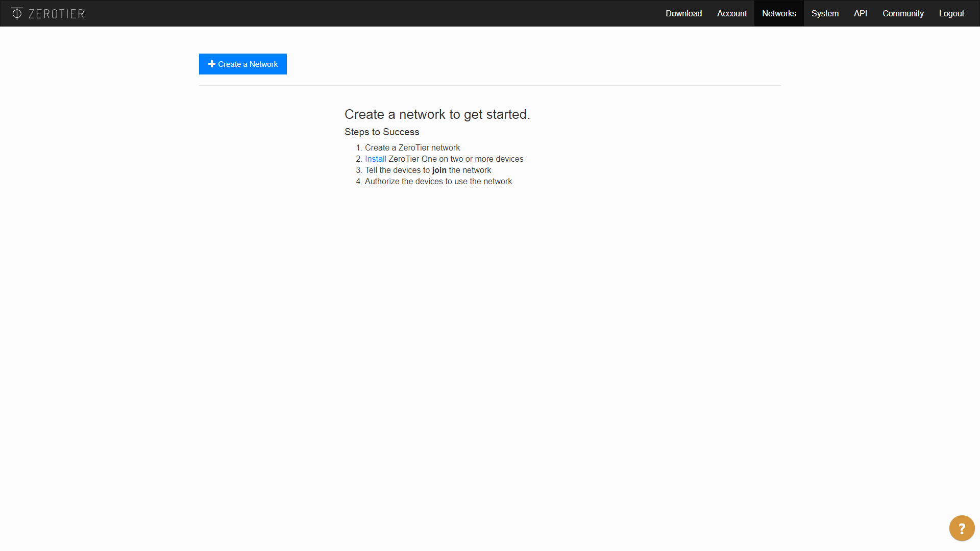
Task: Select the heading Create a network to get started
Action: click(x=437, y=114)
